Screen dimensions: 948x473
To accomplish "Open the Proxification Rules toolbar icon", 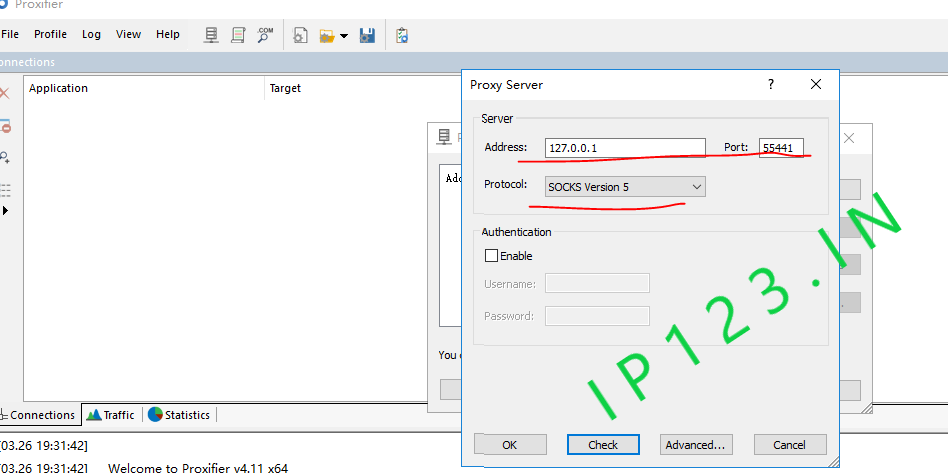I will click(238, 35).
